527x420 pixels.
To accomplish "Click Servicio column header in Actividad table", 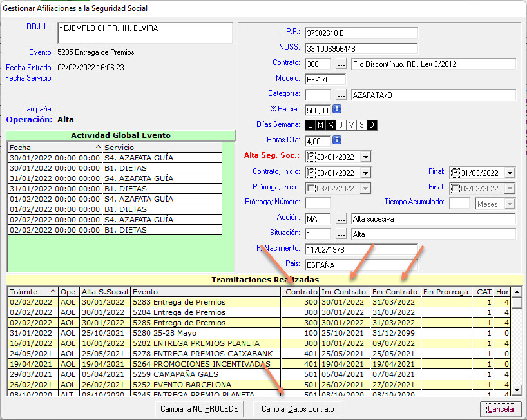I will click(x=162, y=147).
